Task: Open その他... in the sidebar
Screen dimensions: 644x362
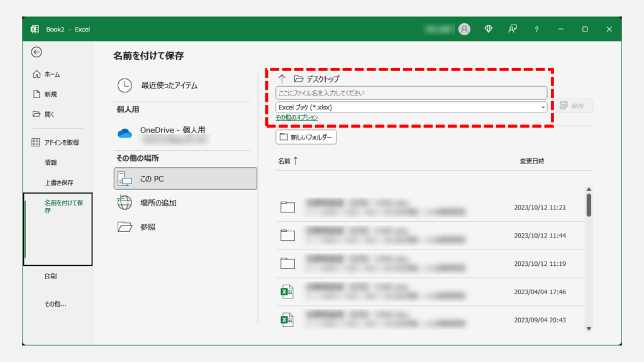Action: click(55, 304)
